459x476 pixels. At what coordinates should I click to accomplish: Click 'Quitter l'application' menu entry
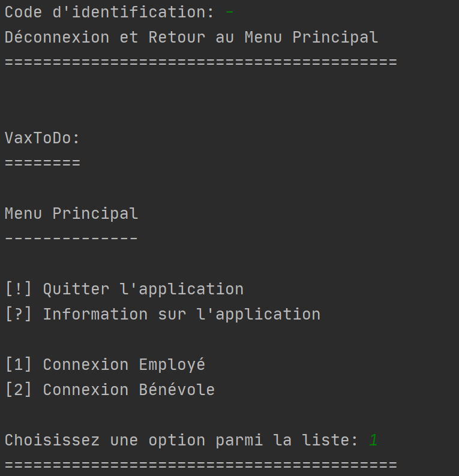click(143, 289)
